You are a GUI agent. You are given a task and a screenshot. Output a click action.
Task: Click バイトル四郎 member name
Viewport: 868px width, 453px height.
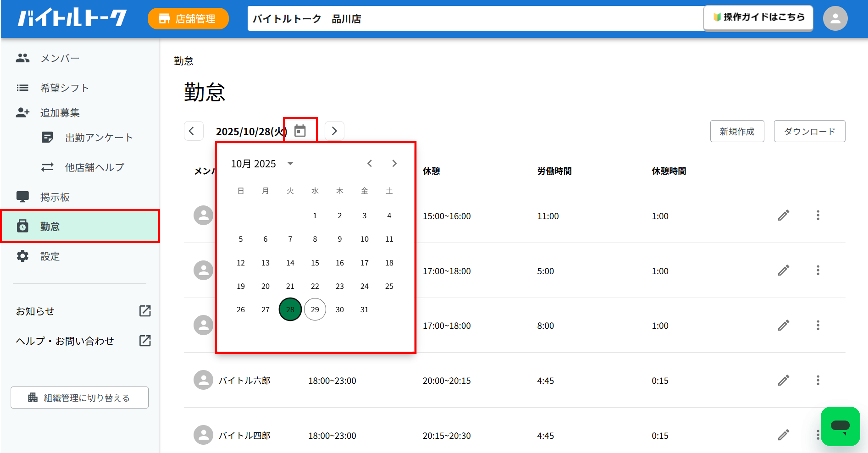pyautogui.click(x=244, y=435)
